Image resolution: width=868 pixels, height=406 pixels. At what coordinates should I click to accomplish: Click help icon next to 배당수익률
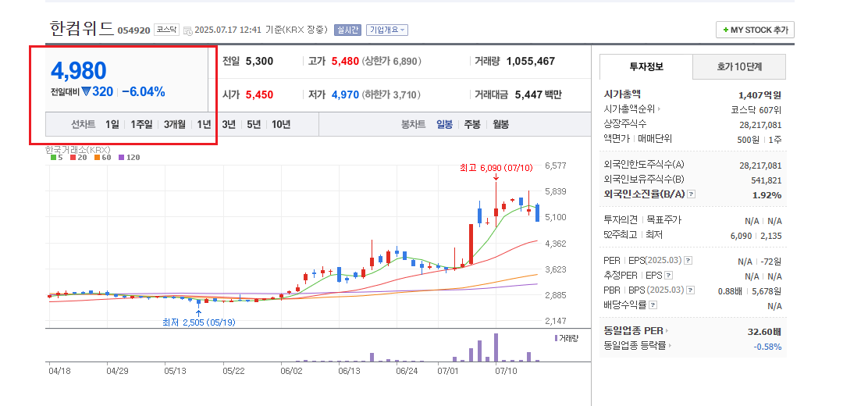pyautogui.click(x=653, y=304)
